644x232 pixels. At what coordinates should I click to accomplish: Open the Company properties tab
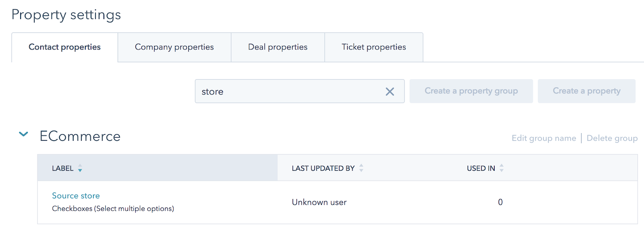(174, 47)
